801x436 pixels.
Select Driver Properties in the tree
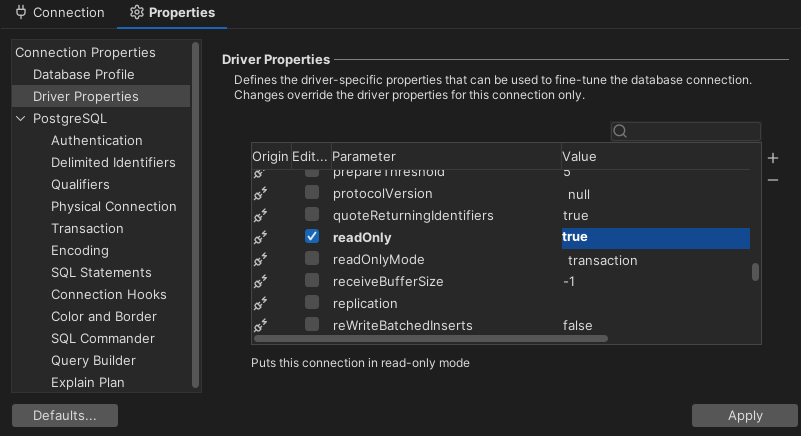(86, 97)
